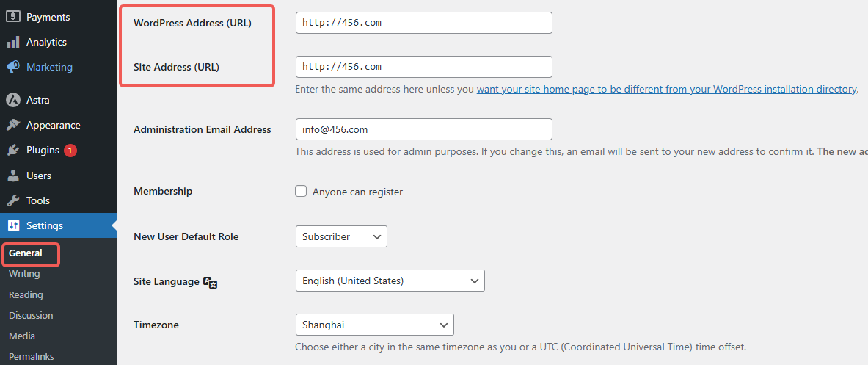Enable the Anyone can register checkbox
Screen dimensions: 868x365
[x=301, y=191]
